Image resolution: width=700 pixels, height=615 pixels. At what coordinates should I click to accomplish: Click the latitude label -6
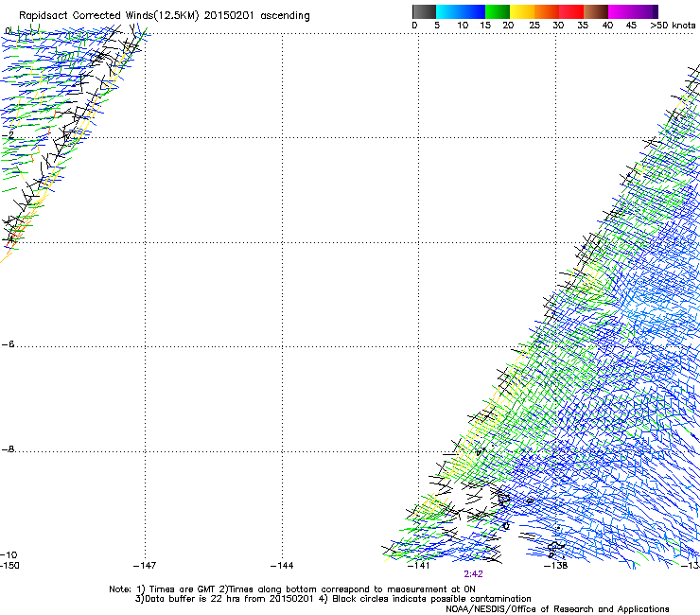[x=8, y=343]
